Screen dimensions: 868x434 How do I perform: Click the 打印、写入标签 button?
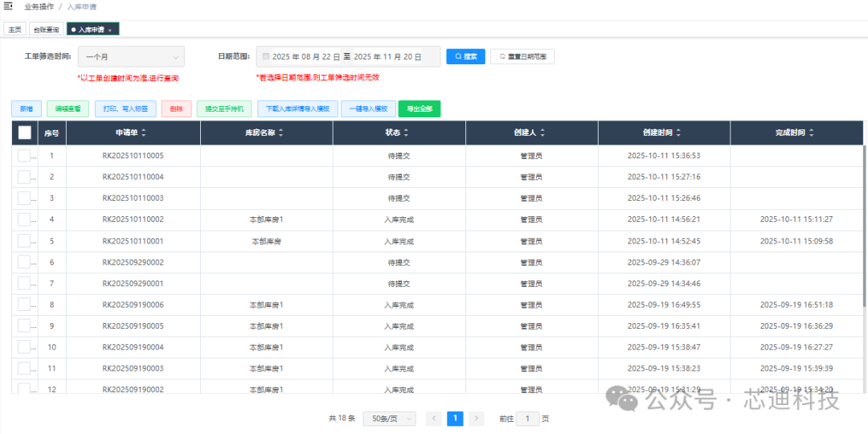pyautogui.click(x=125, y=109)
